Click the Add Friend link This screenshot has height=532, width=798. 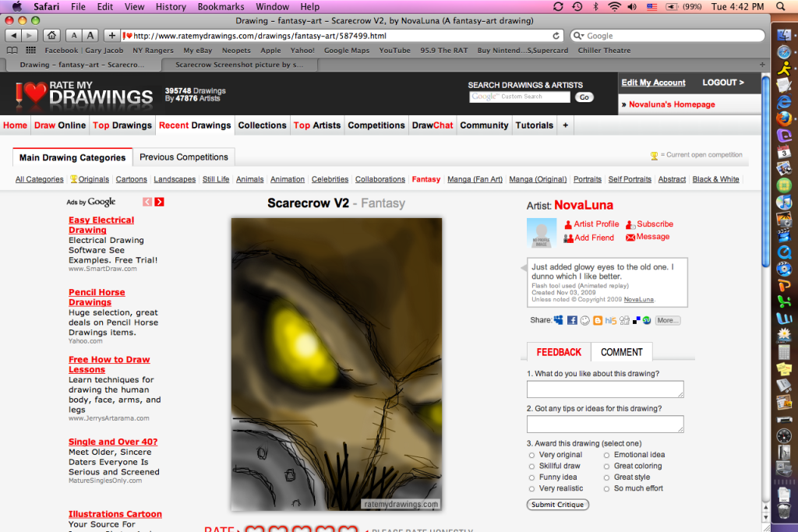click(589, 238)
